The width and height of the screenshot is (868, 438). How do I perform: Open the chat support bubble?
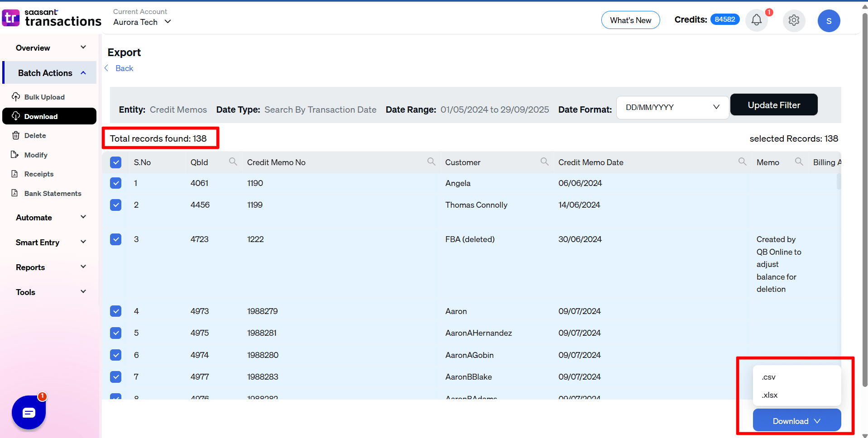click(29, 412)
